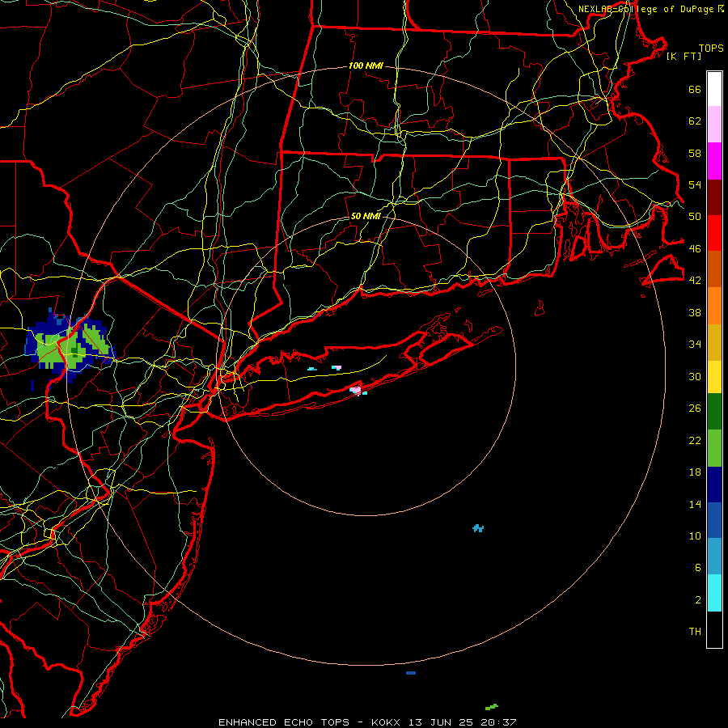
Task: Click the black TH bottom legend segment
Action: pyautogui.click(x=714, y=629)
